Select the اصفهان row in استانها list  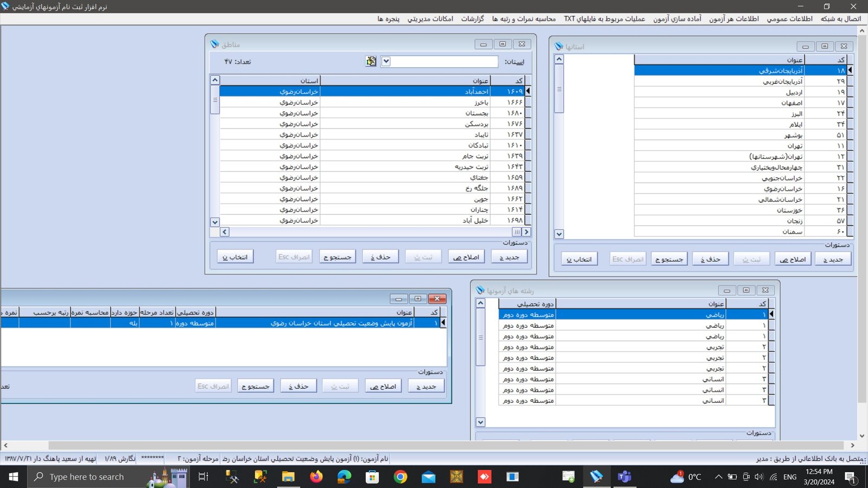point(741,102)
